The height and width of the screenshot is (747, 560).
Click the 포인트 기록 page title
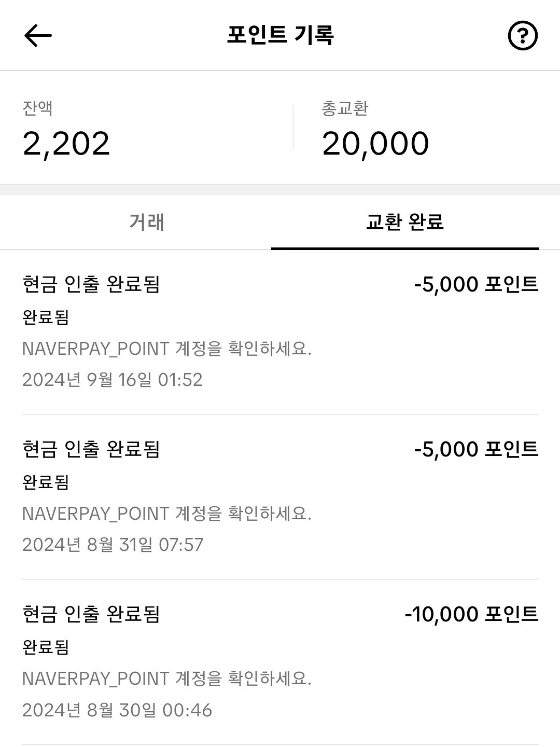[280, 35]
